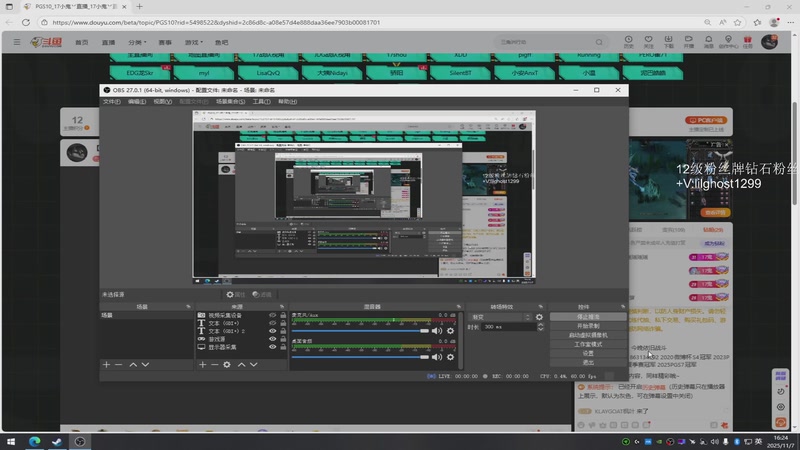This screenshot has height=450, width=800.
Task: Open Douyu 分类 category dropdown
Action: 137,42
